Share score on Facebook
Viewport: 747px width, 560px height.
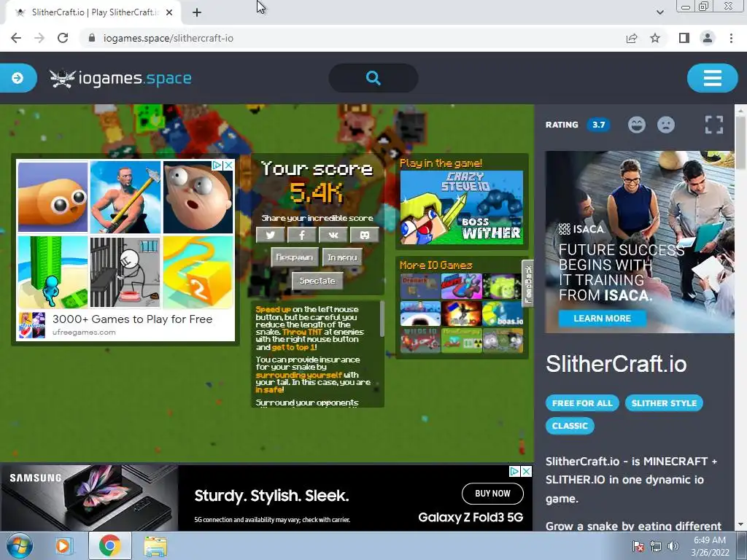pyautogui.click(x=301, y=235)
